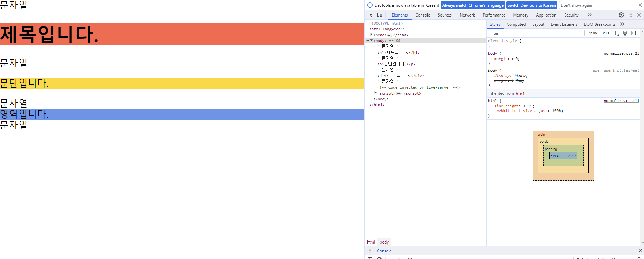Show more DevTools main tabs

coord(590,15)
